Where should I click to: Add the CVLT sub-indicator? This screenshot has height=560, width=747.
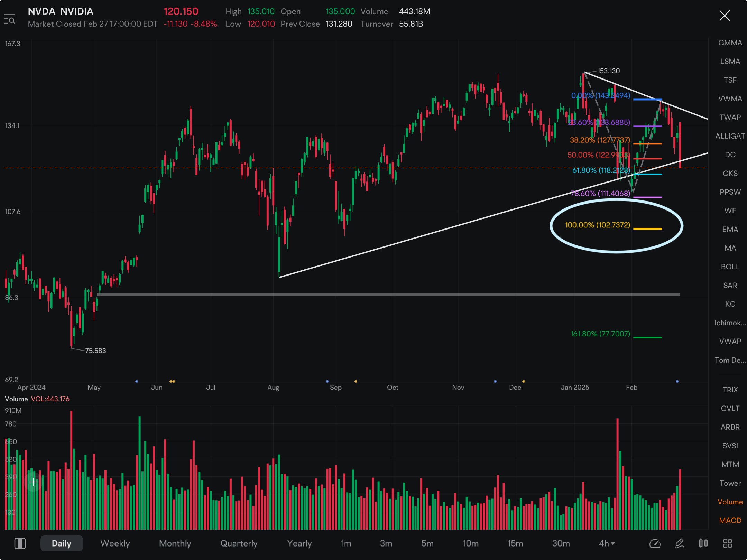click(x=730, y=409)
